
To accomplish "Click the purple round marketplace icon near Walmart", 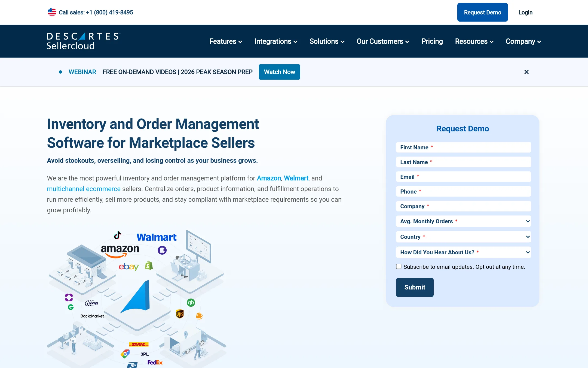I will [x=162, y=250].
